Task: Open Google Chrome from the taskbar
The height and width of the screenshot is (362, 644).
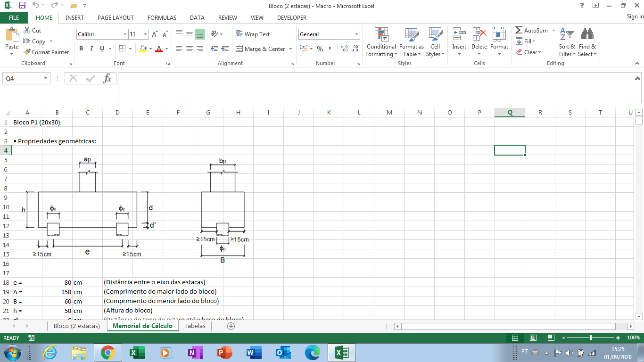Action: [107, 353]
